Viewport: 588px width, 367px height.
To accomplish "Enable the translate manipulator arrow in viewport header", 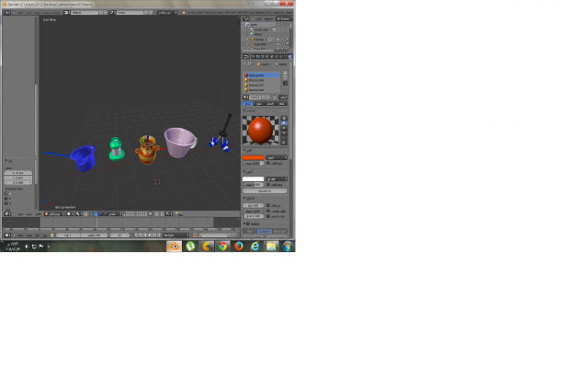I will pyautogui.click(x=96, y=214).
